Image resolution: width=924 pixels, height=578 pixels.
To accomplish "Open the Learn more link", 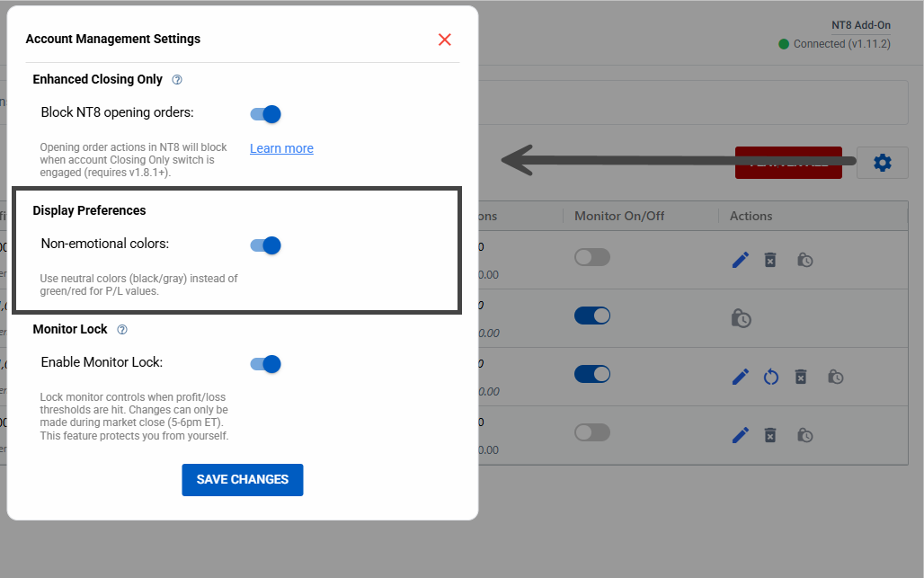I will coord(281,148).
